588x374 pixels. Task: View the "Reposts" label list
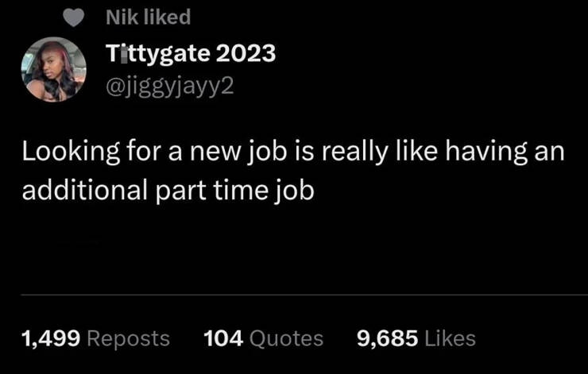(127, 338)
